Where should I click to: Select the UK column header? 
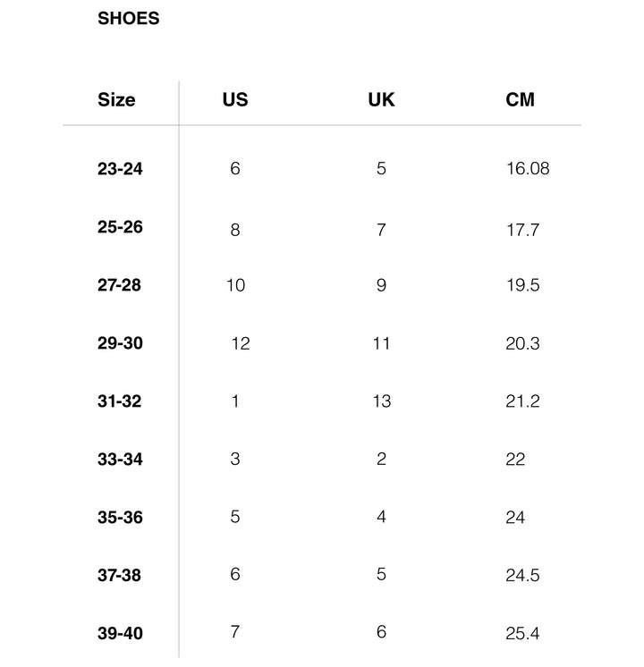381,100
